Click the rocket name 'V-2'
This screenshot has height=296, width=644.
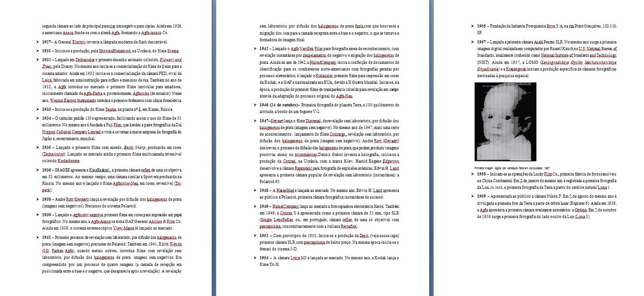coord(315,111)
